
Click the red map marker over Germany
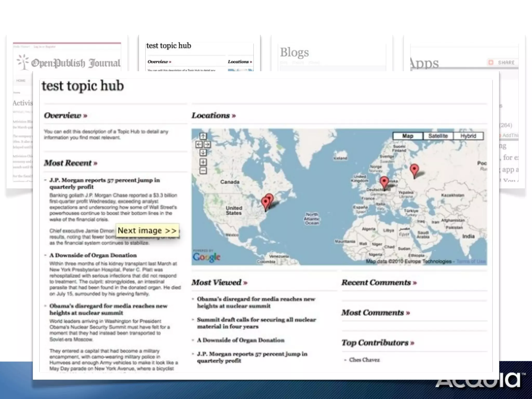pyautogui.click(x=384, y=182)
